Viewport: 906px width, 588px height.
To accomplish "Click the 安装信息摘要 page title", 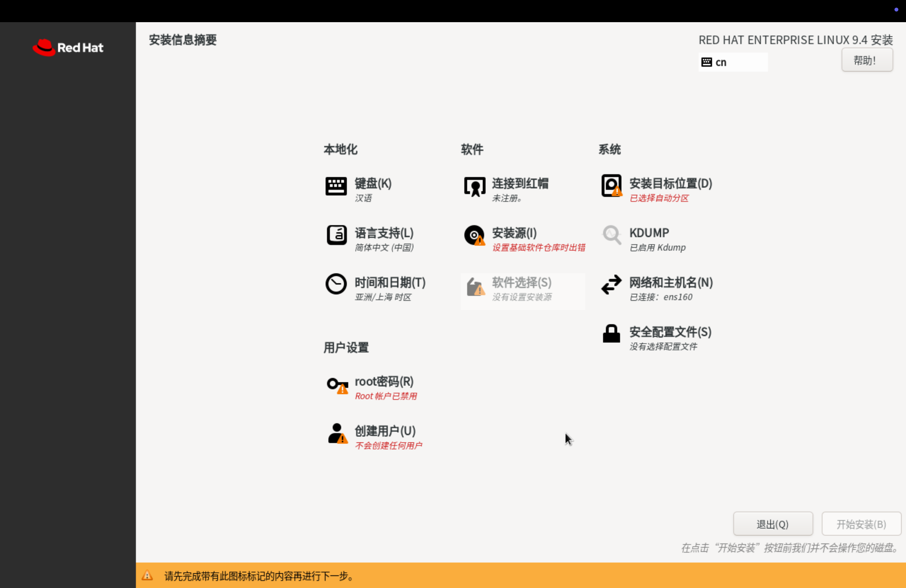I will coord(183,40).
